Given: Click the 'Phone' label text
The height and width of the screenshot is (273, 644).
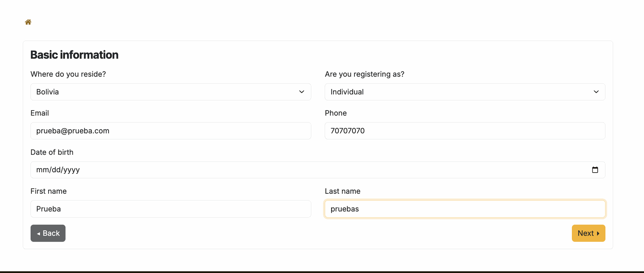Looking at the screenshot, I should pos(335,113).
